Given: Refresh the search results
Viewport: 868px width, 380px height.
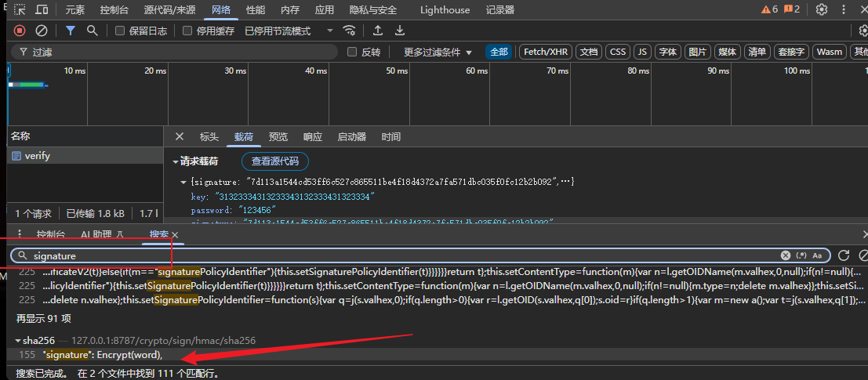Looking at the screenshot, I should coord(844,255).
